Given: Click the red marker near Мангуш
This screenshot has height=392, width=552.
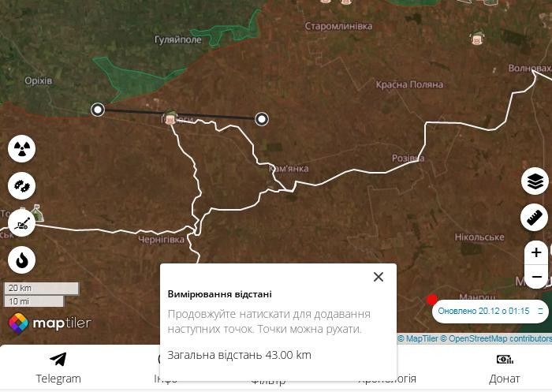Looking at the screenshot, I should coord(431,300).
